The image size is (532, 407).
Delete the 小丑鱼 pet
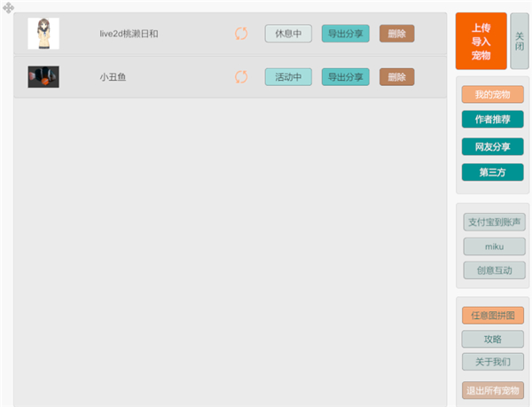[396, 77]
